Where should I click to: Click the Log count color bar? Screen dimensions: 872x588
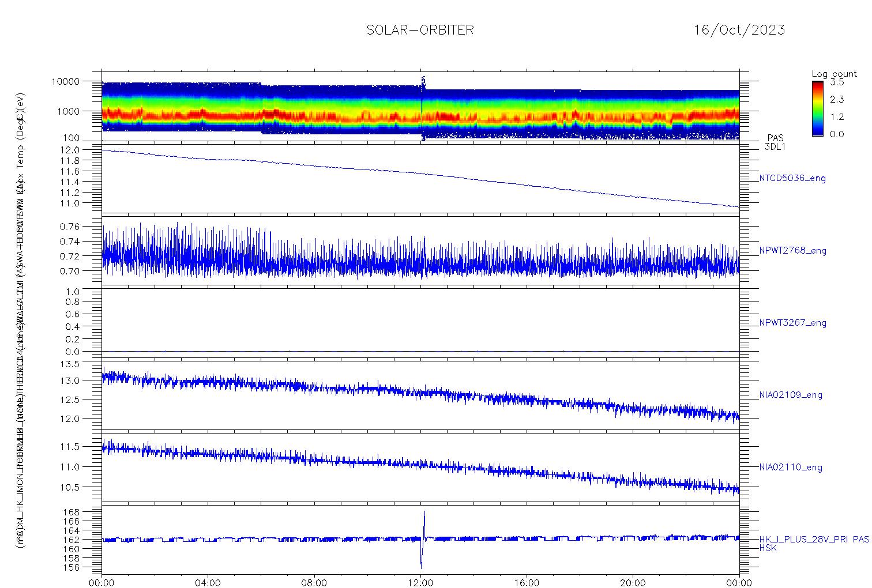(x=817, y=108)
